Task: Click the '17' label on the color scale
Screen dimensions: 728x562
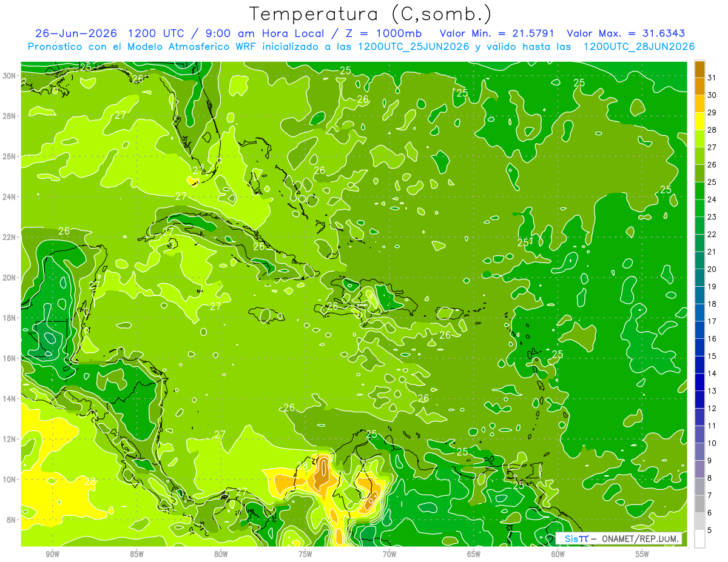Action: coord(712,321)
